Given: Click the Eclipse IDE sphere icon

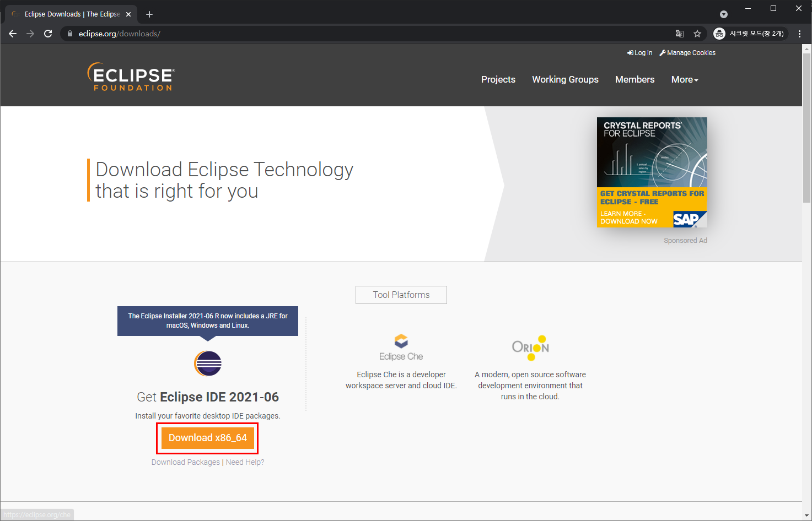Looking at the screenshot, I should click(208, 363).
